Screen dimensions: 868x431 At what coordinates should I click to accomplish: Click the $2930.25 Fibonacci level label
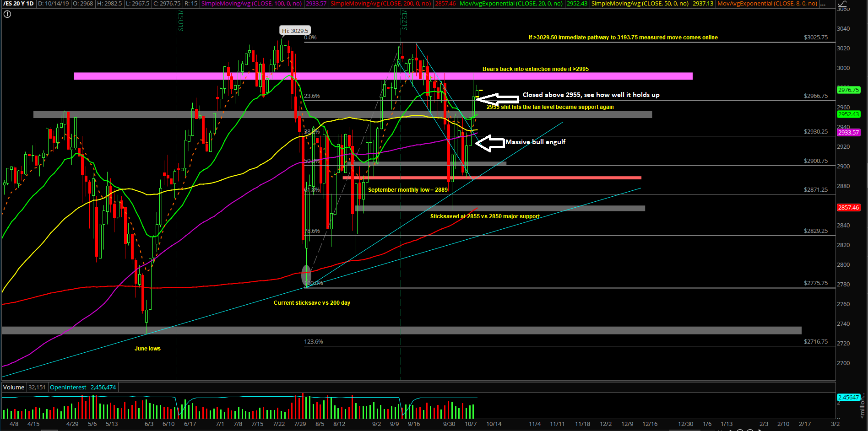[x=816, y=132]
